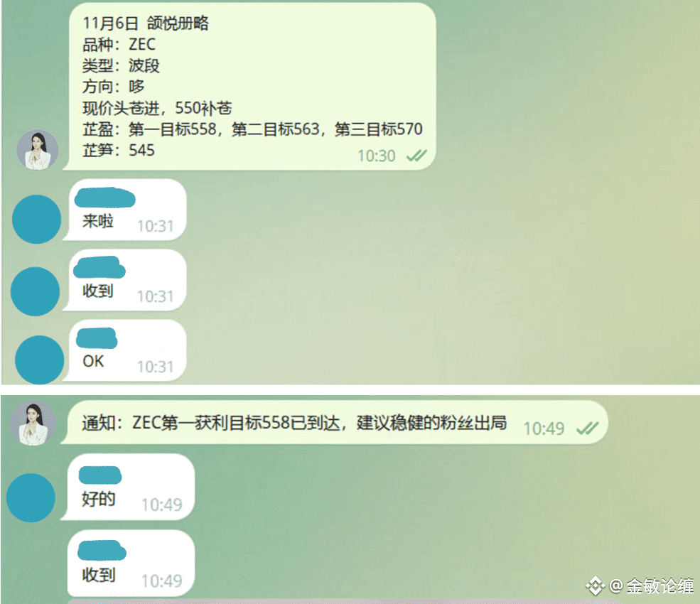Click the 来啦 reply bubble
Viewport: 700px width, 604px height.
coord(124,210)
